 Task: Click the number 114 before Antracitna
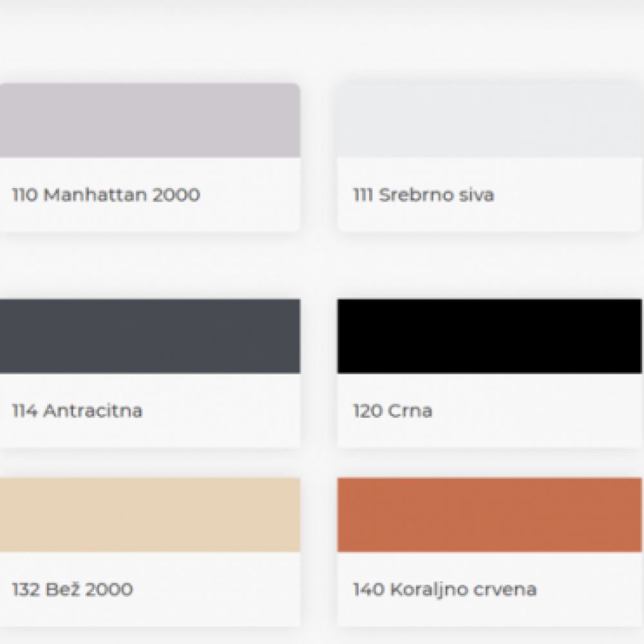(x=24, y=410)
